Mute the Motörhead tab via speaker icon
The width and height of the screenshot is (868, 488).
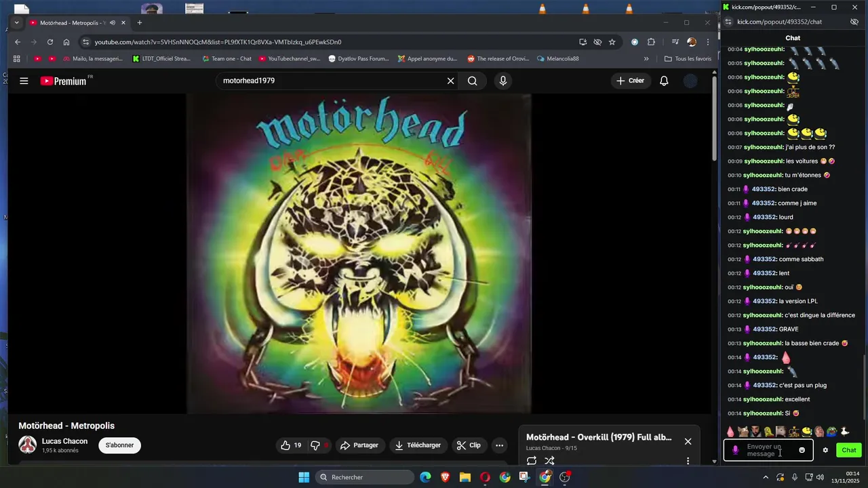click(112, 22)
